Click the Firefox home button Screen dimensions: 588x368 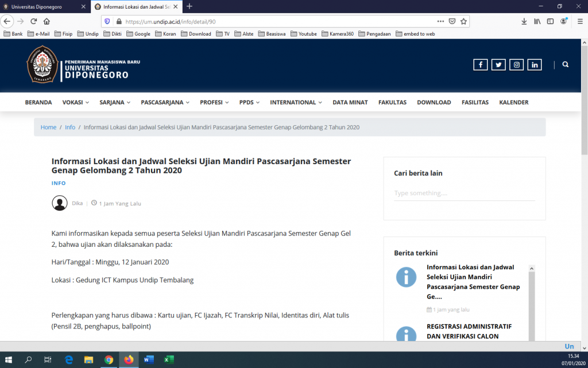(x=47, y=21)
